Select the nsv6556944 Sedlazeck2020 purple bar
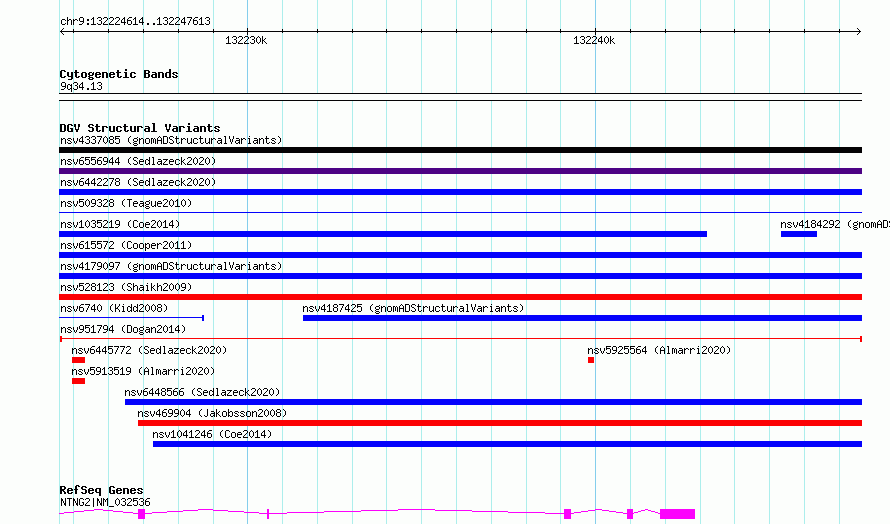 (460, 171)
